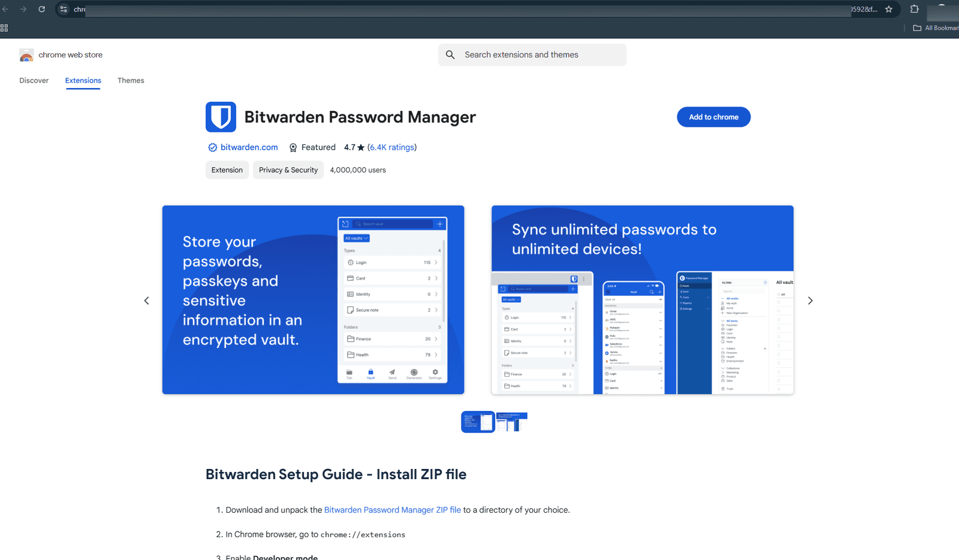
Task: Open Bitwarden Password Manager ZIP file link
Action: click(393, 510)
